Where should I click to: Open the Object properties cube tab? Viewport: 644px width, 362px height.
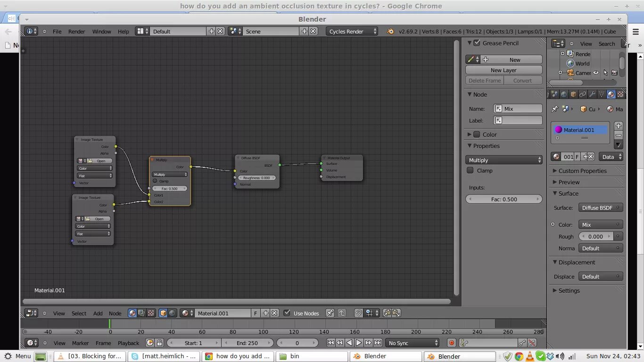[573, 94]
